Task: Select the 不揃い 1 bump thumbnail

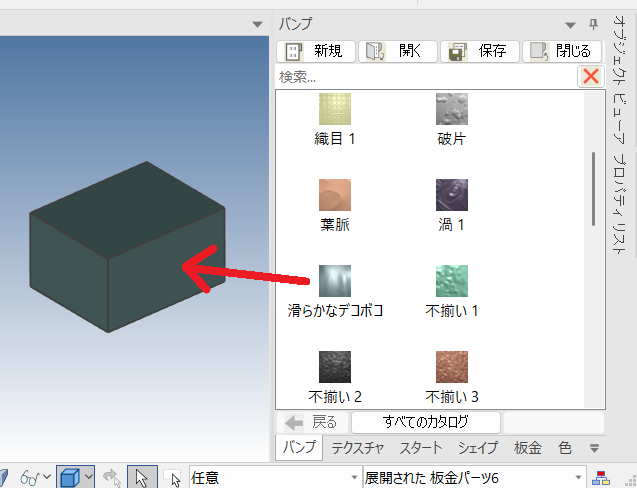Action: pyautogui.click(x=452, y=281)
